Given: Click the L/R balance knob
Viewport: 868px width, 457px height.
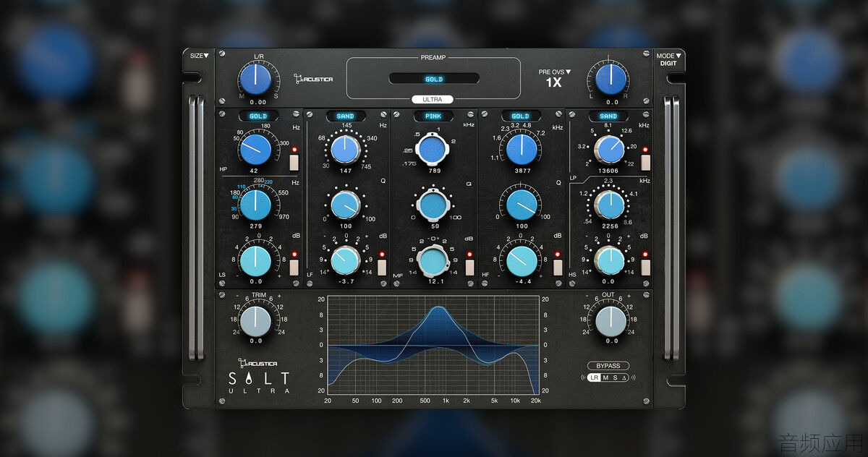Looking at the screenshot, I should [255, 79].
